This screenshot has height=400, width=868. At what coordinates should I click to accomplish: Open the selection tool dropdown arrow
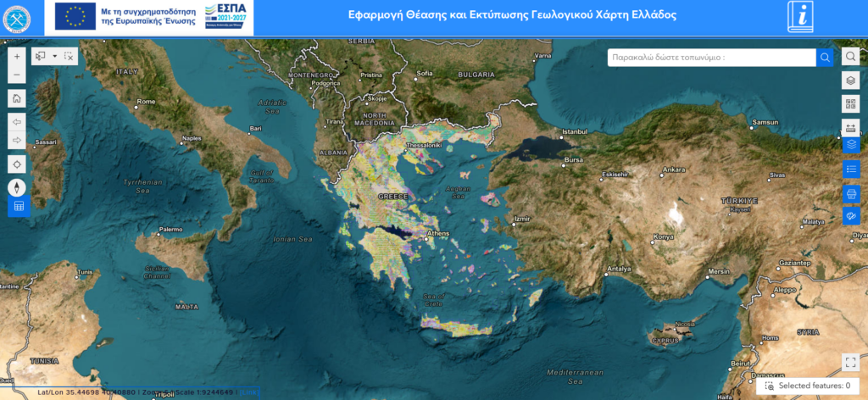click(54, 56)
